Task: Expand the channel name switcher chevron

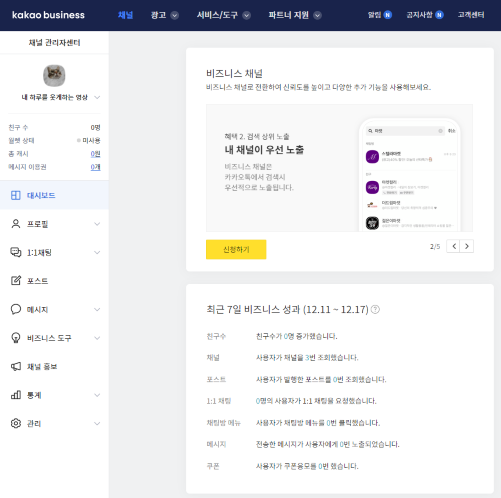Action: [x=97, y=97]
